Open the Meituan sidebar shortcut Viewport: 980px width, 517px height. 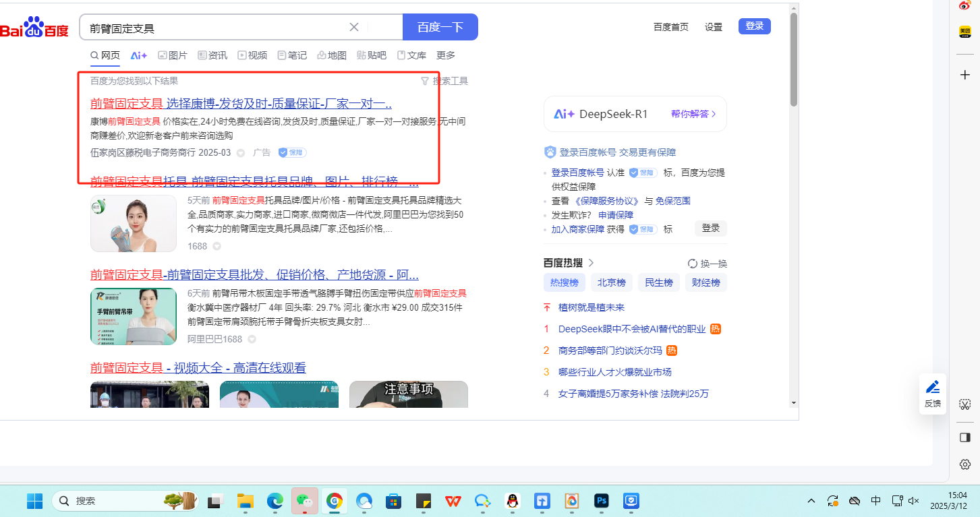pyautogui.click(x=964, y=32)
